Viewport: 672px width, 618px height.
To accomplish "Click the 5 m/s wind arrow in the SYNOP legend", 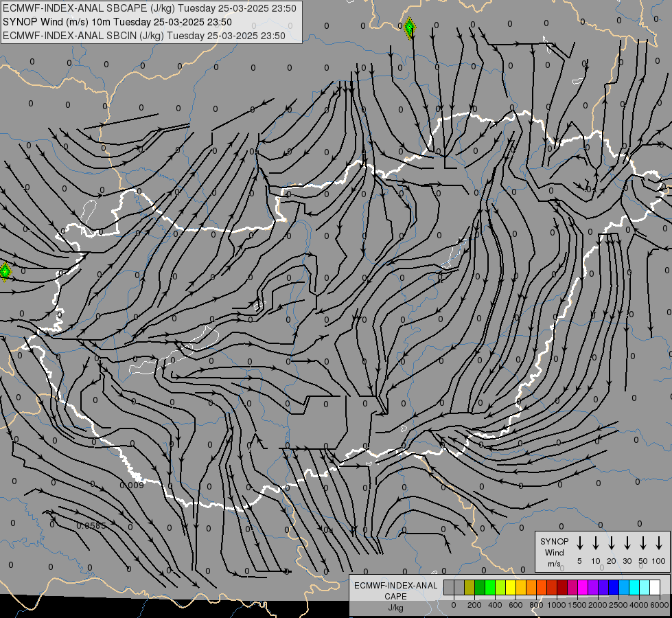I will click(x=579, y=543).
